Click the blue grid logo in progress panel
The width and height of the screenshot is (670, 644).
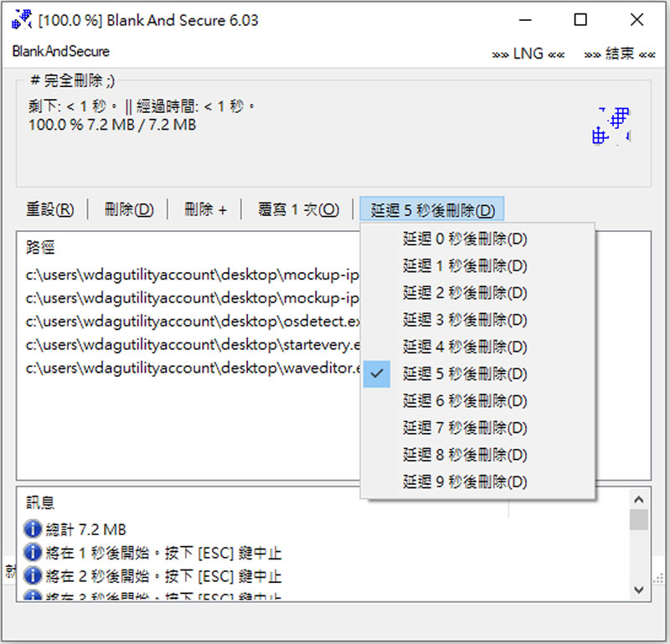point(611,126)
